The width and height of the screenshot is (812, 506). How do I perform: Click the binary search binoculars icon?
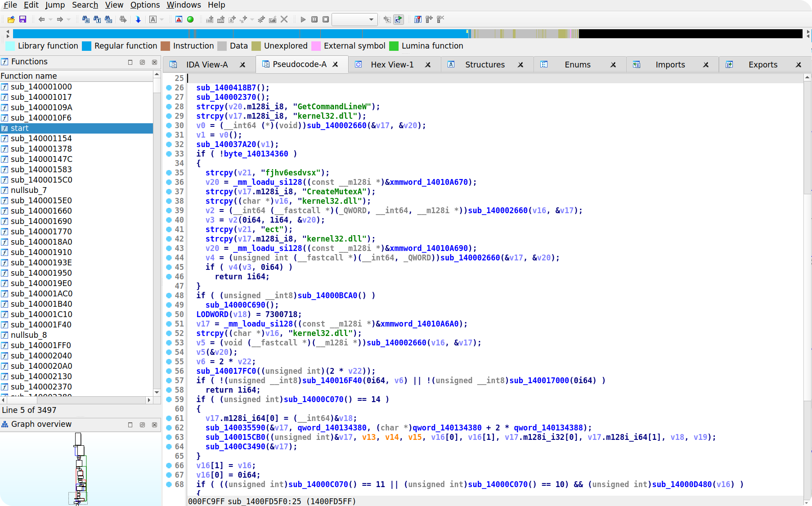[108, 19]
